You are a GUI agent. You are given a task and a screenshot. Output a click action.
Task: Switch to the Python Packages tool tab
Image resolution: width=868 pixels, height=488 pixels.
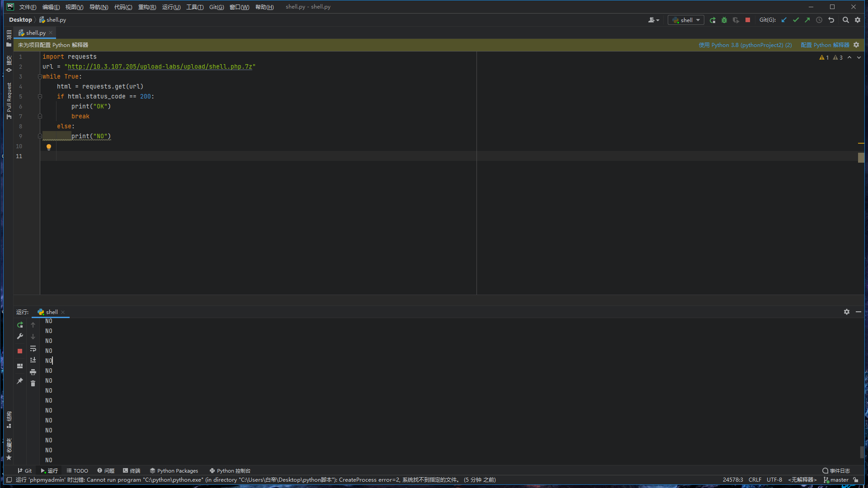(174, 470)
